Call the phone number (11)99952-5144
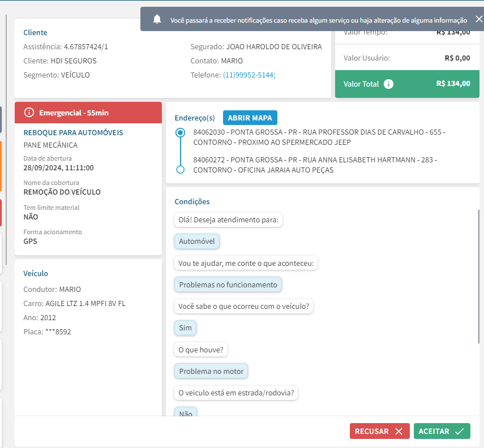 pyautogui.click(x=249, y=75)
